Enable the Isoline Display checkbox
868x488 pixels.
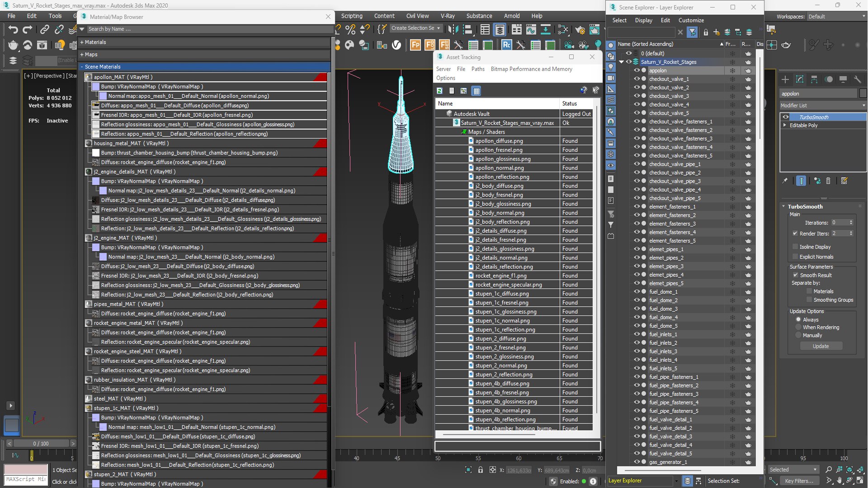pos(795,247)
